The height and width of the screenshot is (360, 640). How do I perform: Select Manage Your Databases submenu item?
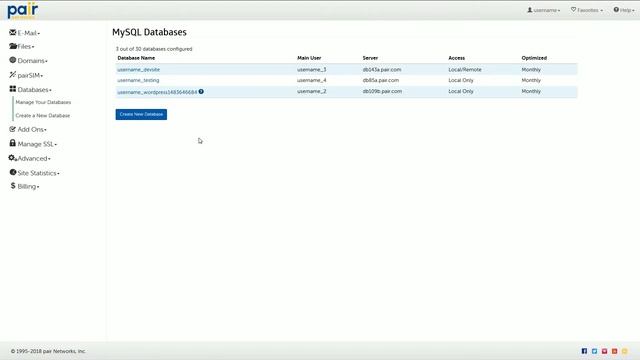pyautogui.click(x=43, y=102)
